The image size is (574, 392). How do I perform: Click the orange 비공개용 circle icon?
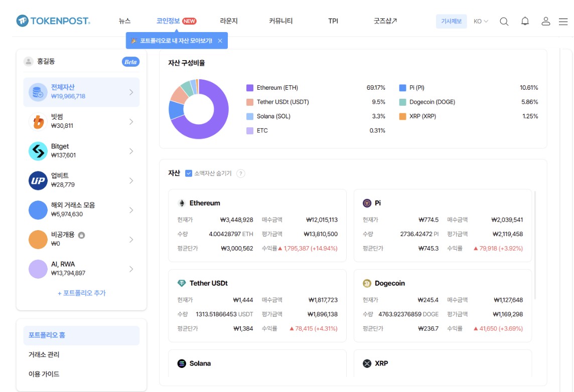[x=38, y=240]
